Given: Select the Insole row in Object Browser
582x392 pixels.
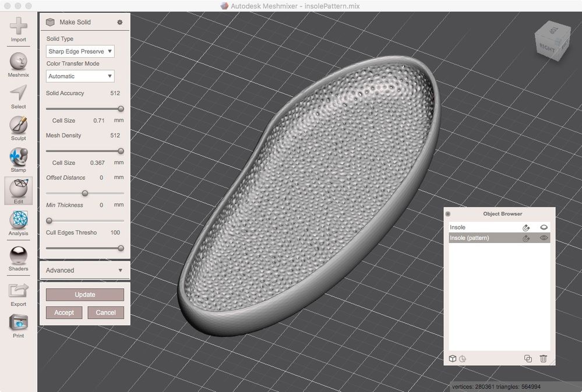Looking at the screenshot, I should (x=499, y=227).
